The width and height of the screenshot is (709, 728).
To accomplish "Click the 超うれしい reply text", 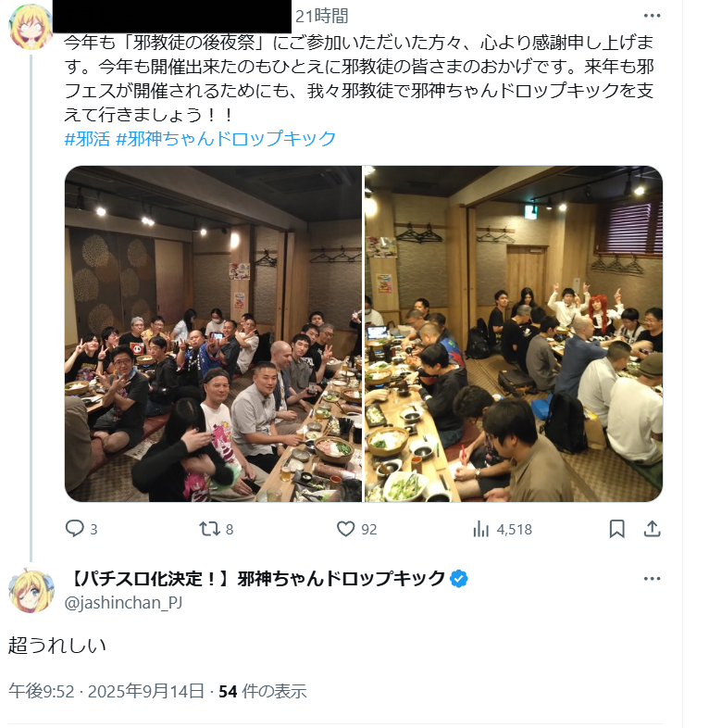I will [x=57, y=646].
